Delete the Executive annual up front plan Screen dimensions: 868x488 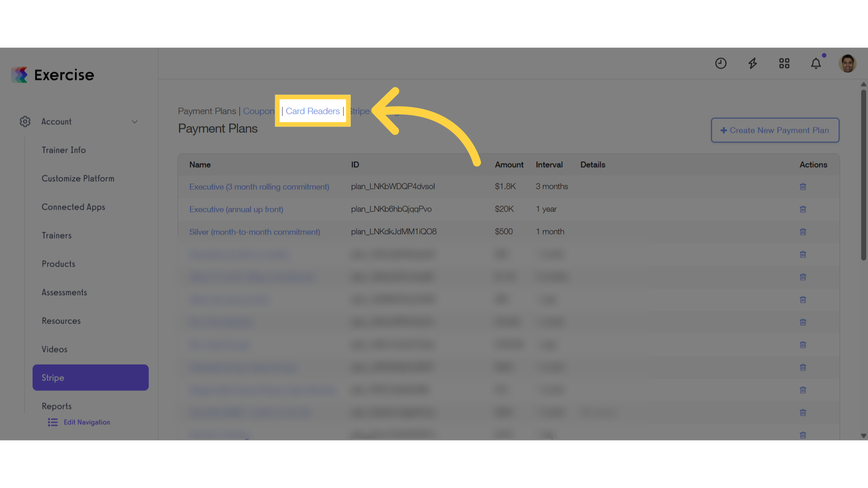(x=803, y=209)
